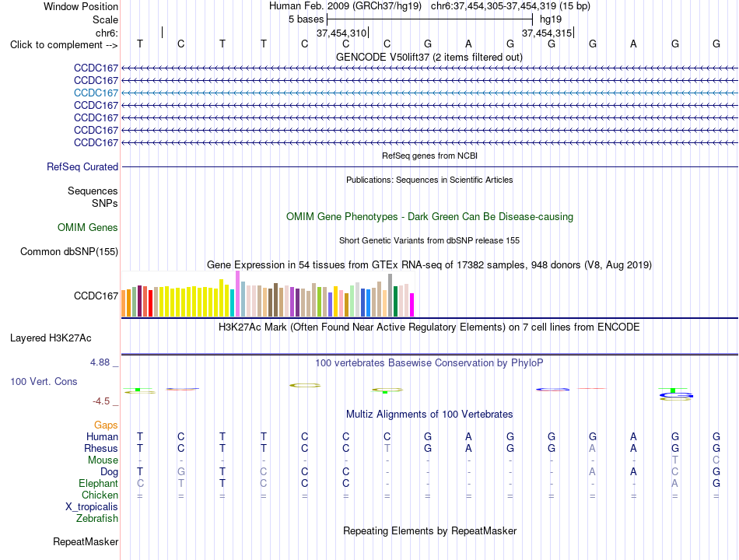Click the Zebrafish species label
Image resolution: width=739 pixels, height=560 pixels.
point(97,519)
